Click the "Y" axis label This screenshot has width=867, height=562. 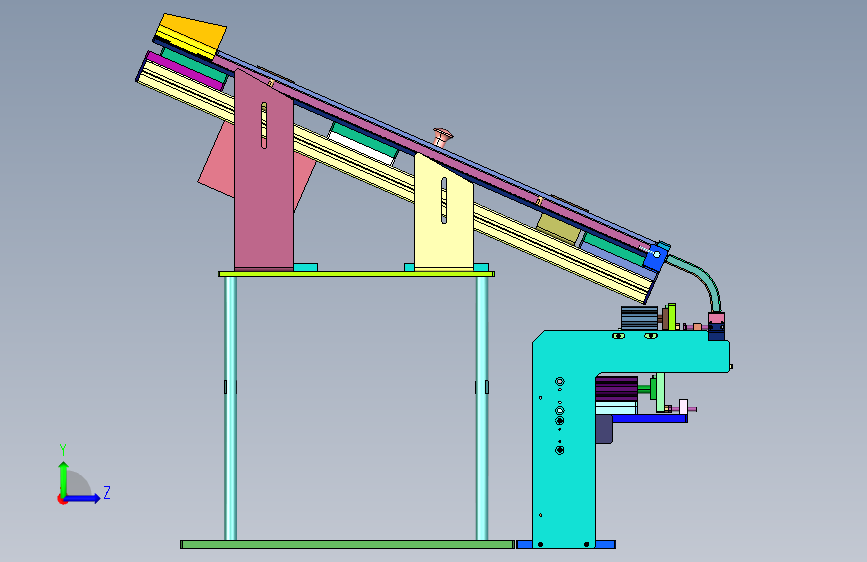click(63, 450)
